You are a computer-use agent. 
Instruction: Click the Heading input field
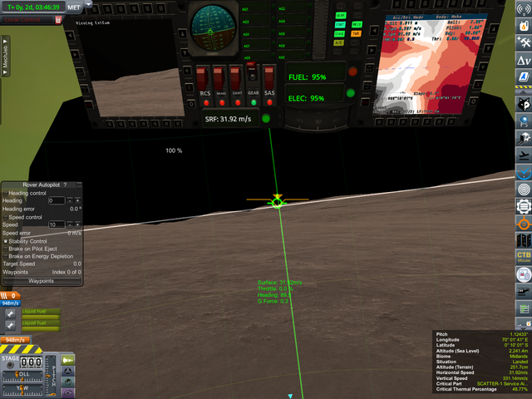[x=57, y=200]
